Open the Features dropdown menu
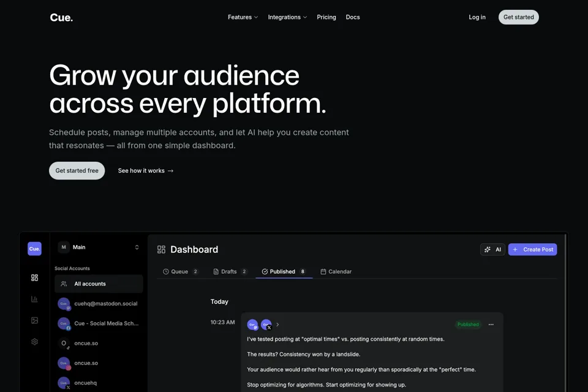The height and width of the screenshot is (392, 588). tap(243, 17)
